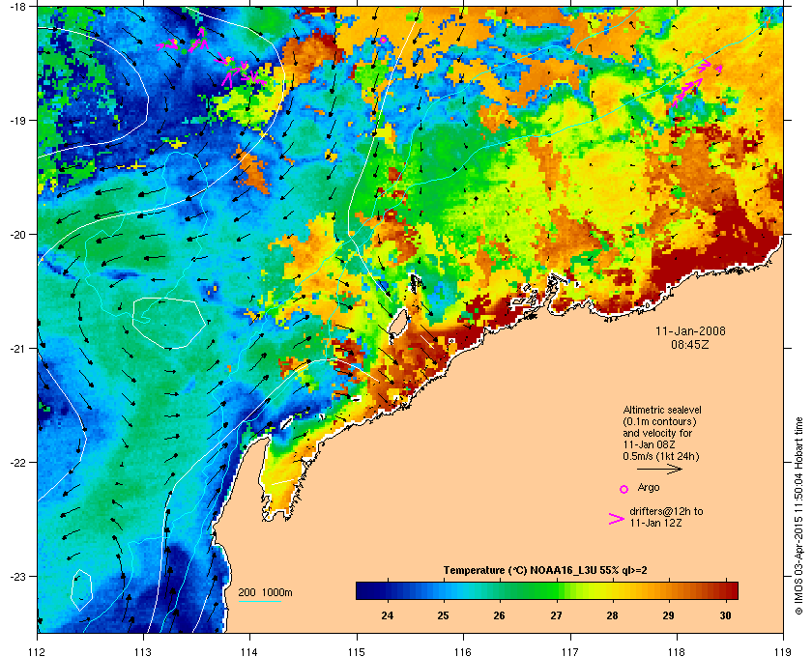Click the latitude axis label -21

click(x=17, y=349)
